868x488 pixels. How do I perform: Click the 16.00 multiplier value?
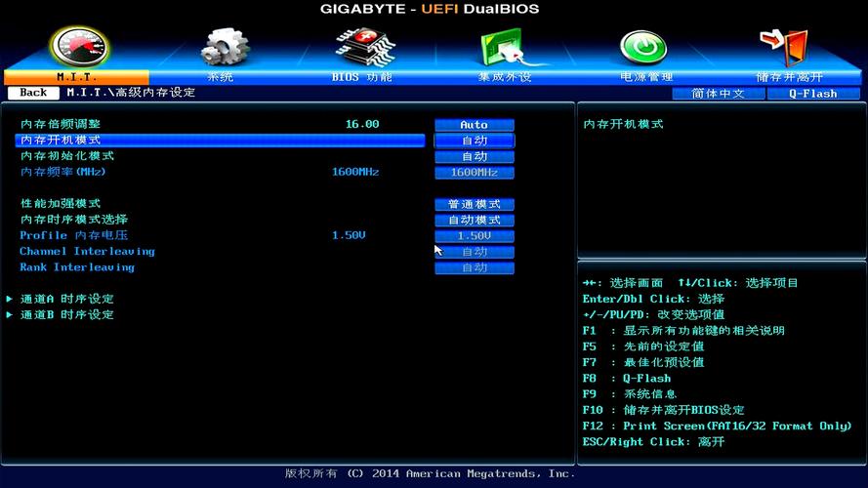(x=362, y=125)
